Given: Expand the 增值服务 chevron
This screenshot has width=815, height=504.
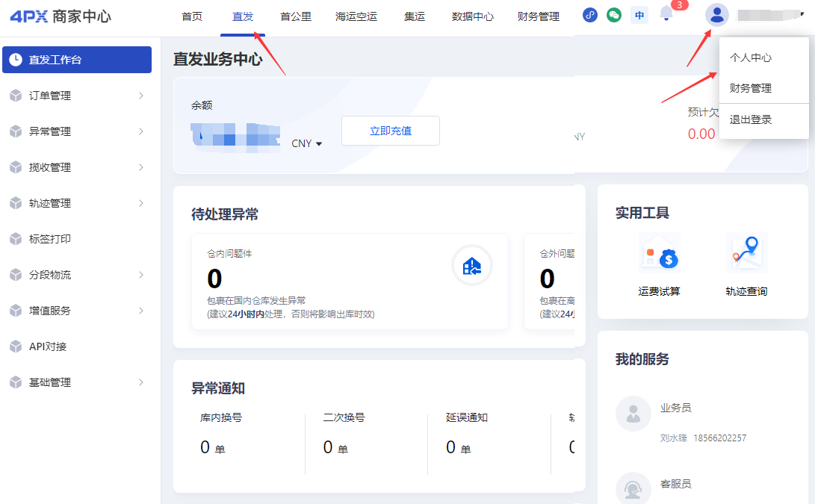Looking at the screenshot, I should [x=141, y=311].
